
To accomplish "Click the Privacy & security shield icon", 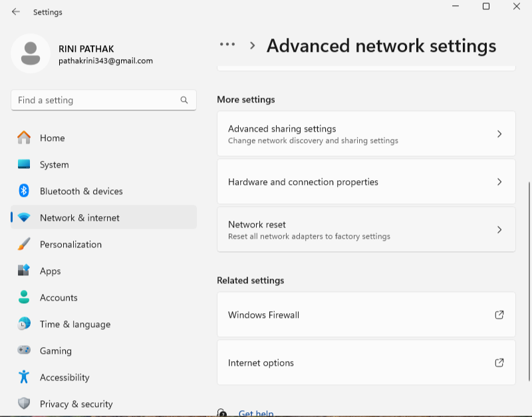I will tap(24, 404).
